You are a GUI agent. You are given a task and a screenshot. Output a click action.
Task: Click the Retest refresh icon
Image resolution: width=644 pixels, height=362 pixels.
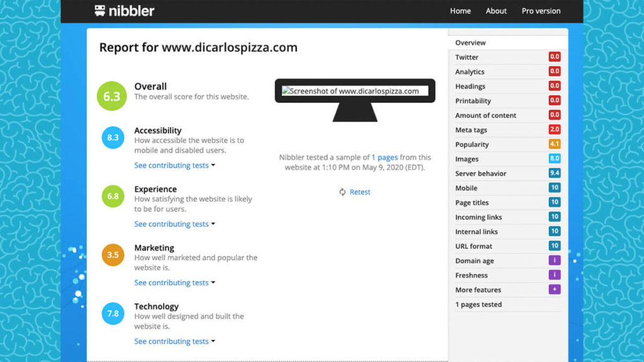pyautogui.click(x=342, y=192)
